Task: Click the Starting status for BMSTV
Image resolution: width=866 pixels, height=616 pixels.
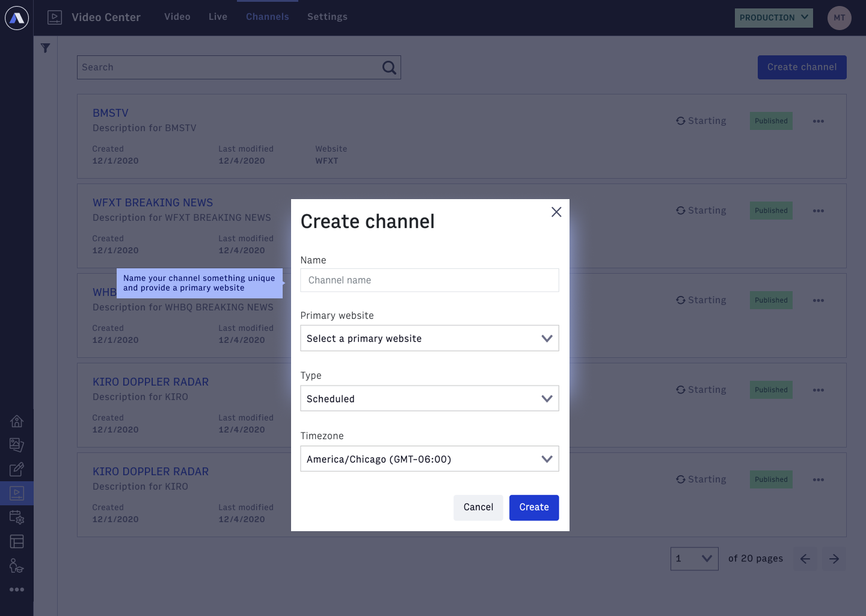Action: click(701, 121)
